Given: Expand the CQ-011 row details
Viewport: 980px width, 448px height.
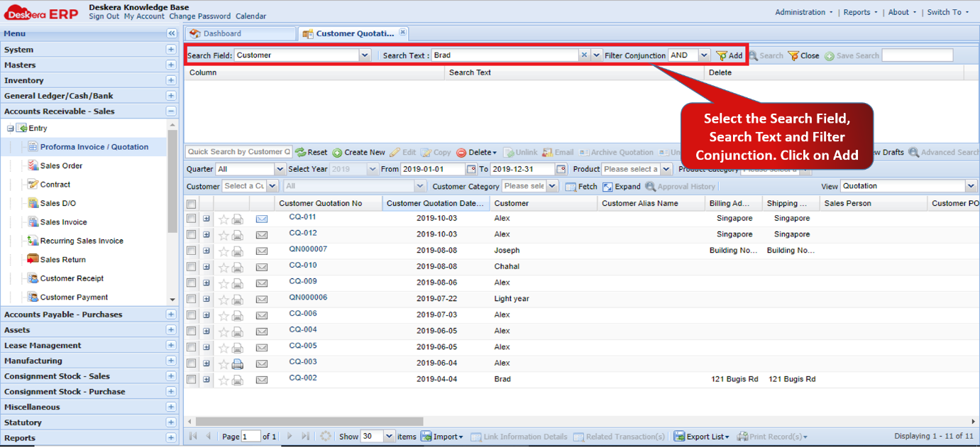Looking at the screenshot, I should (x=207, y=219).
